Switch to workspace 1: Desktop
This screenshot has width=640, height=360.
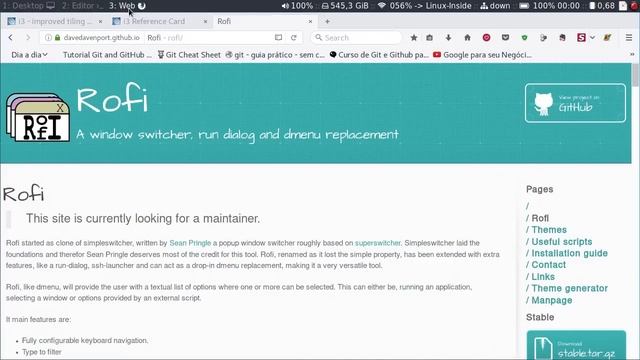point(29,6)
